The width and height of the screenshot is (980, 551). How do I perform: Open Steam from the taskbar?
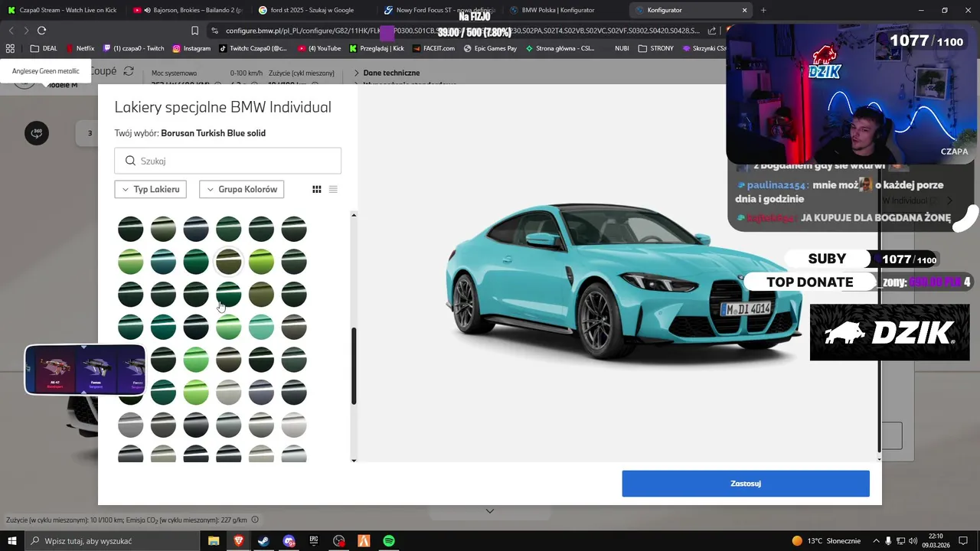point(263,541)
